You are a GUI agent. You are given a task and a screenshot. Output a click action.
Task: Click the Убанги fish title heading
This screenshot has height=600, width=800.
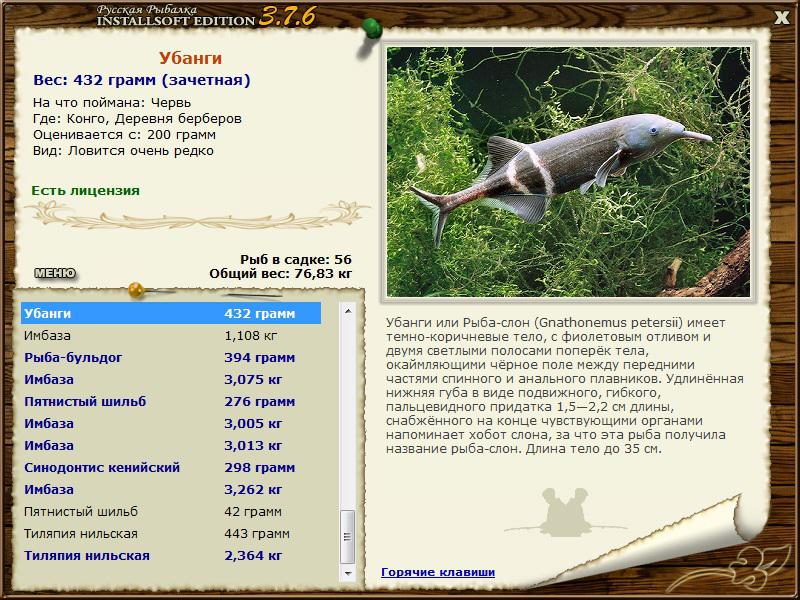[190, 58]
